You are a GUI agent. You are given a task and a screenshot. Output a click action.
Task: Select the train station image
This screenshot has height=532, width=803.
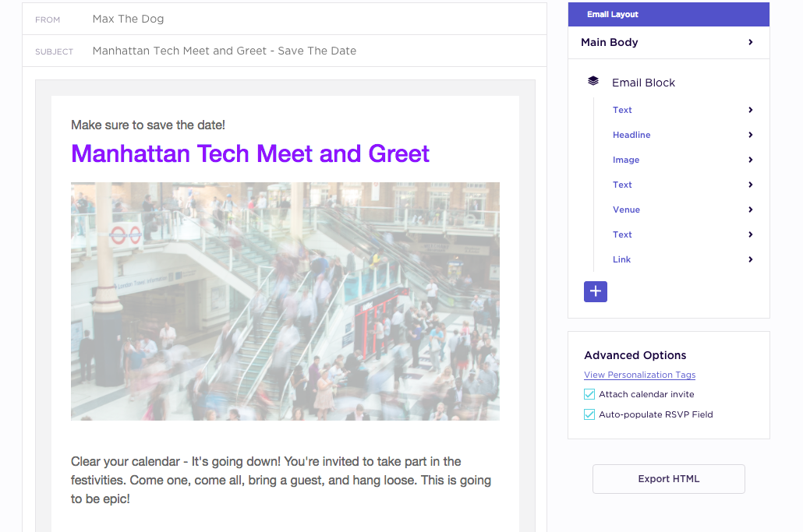coord(285,301)
